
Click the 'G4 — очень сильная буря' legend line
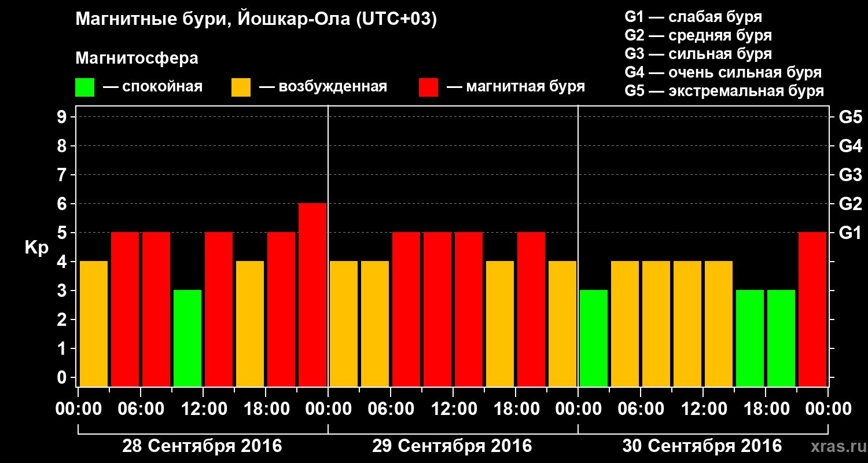tap(723, 72)
